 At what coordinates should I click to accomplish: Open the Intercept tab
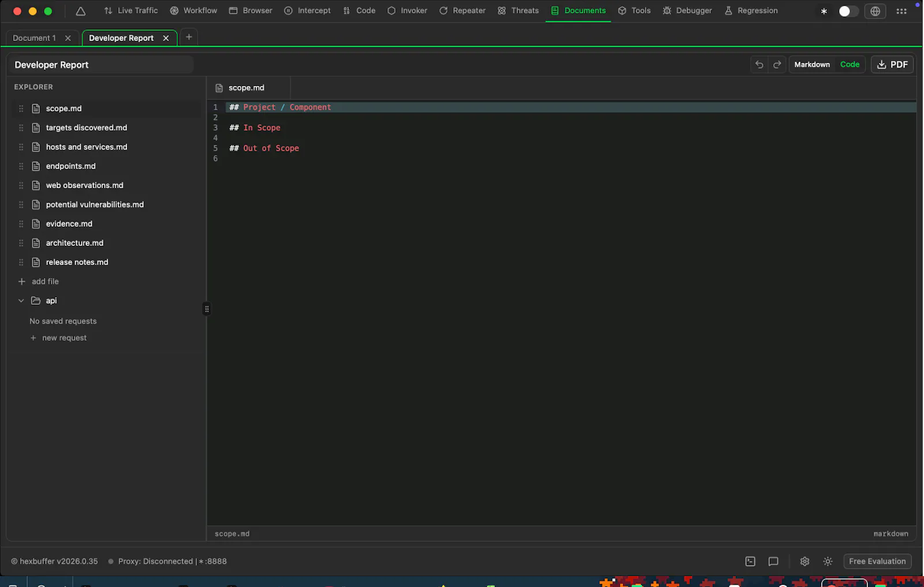point(307,10)
